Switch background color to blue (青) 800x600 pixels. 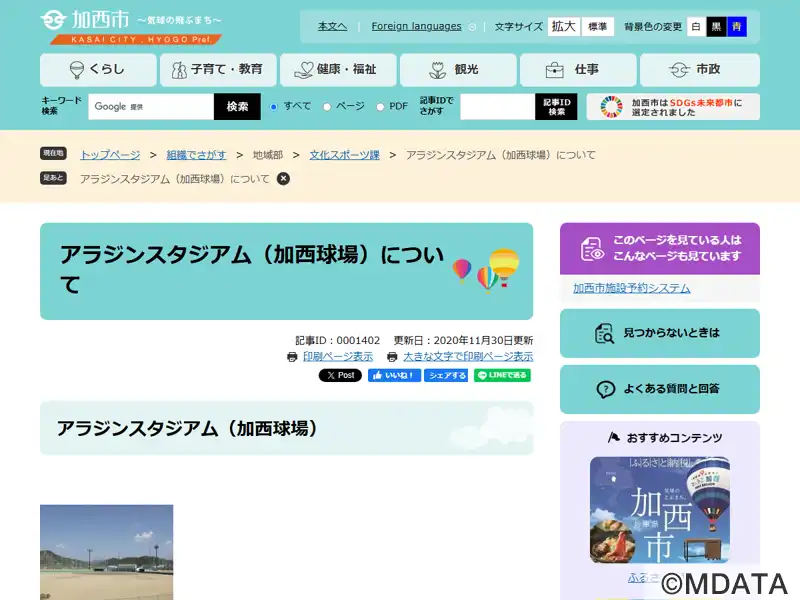tap(737, 27)
